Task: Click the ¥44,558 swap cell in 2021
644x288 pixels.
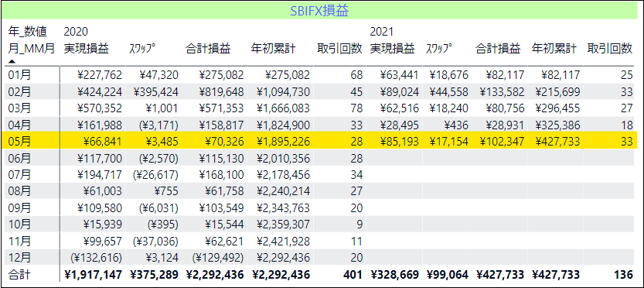Action: click(450, 92)
